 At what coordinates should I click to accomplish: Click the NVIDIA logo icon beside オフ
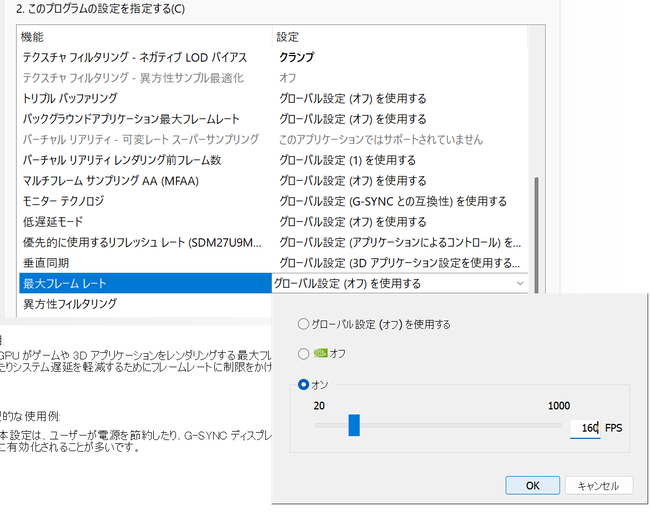click(x=320, y=353)
